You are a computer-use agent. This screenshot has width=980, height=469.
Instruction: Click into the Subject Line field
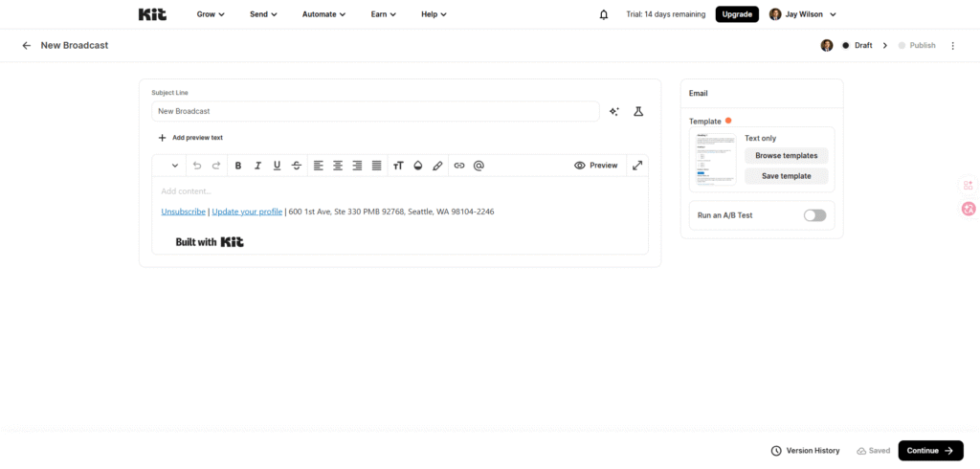click(375, 111)
